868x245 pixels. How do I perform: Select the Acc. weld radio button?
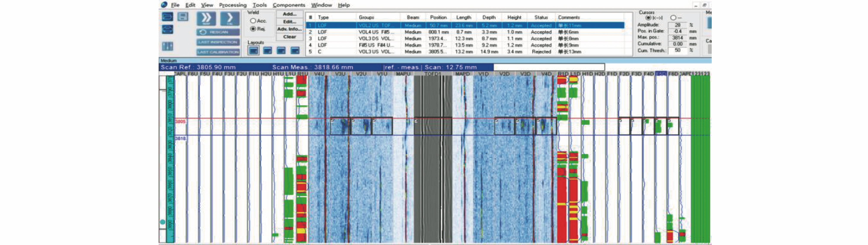tap(253, 21)
